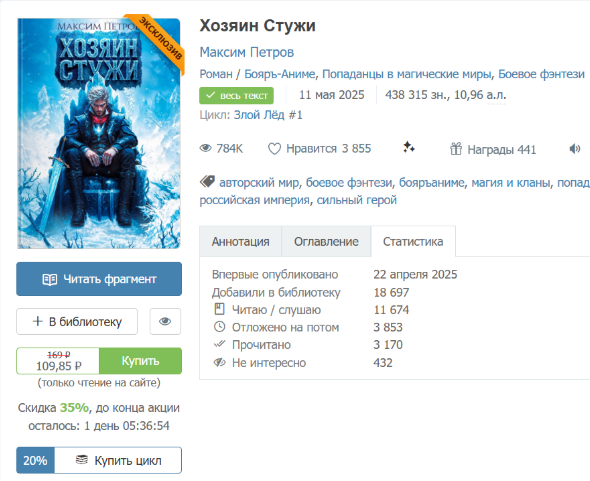
Task: Select the Статистика tab
Action: pos(413,241)
